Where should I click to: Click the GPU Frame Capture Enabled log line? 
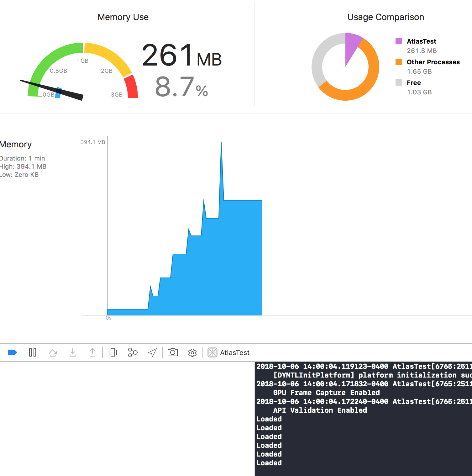(x=326, y=393)
